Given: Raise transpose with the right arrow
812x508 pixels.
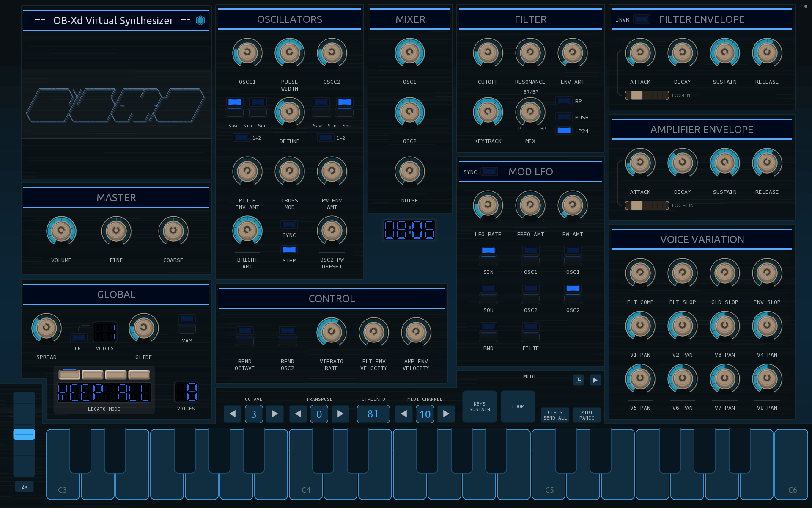Looking at the screenshot, I should [340, 414].
